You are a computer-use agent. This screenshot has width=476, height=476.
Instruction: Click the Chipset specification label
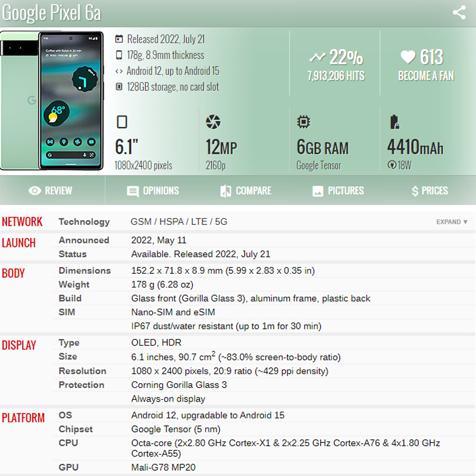click(76, 429)
